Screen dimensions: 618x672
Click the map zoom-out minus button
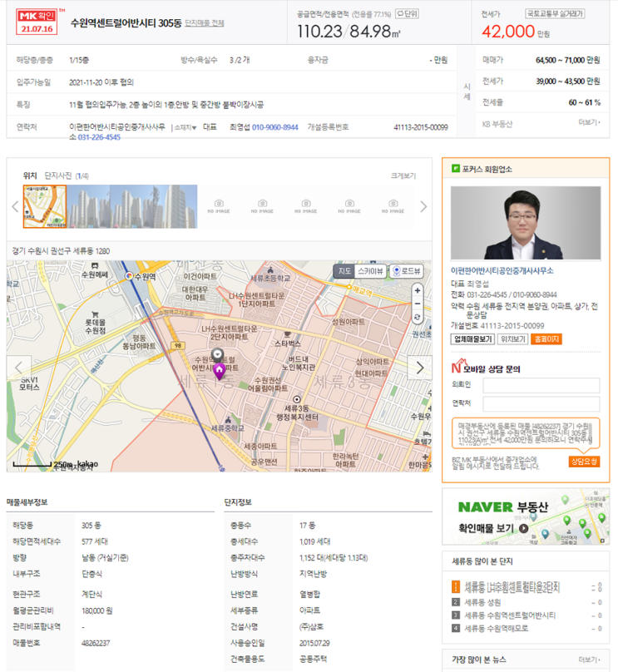coord(418,304)
